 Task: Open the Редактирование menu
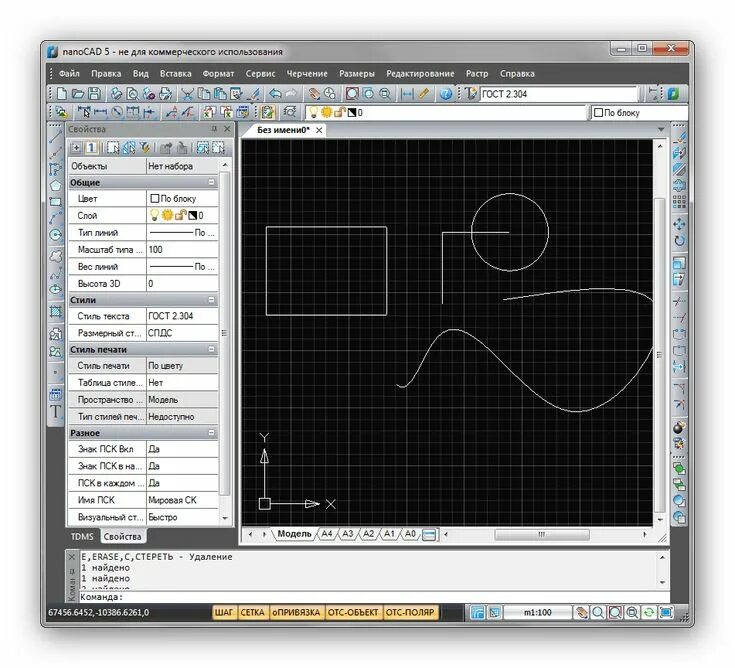(x=420, y=74)
